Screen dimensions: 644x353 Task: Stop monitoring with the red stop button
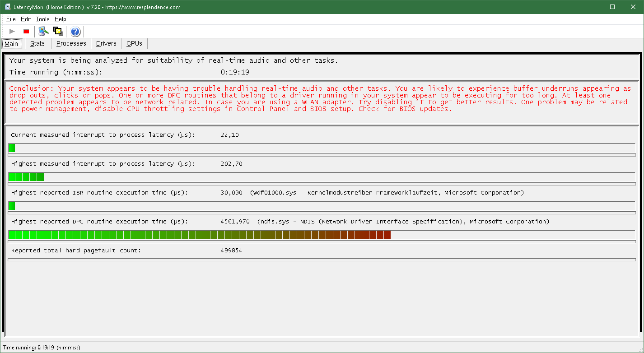point(26,31)
